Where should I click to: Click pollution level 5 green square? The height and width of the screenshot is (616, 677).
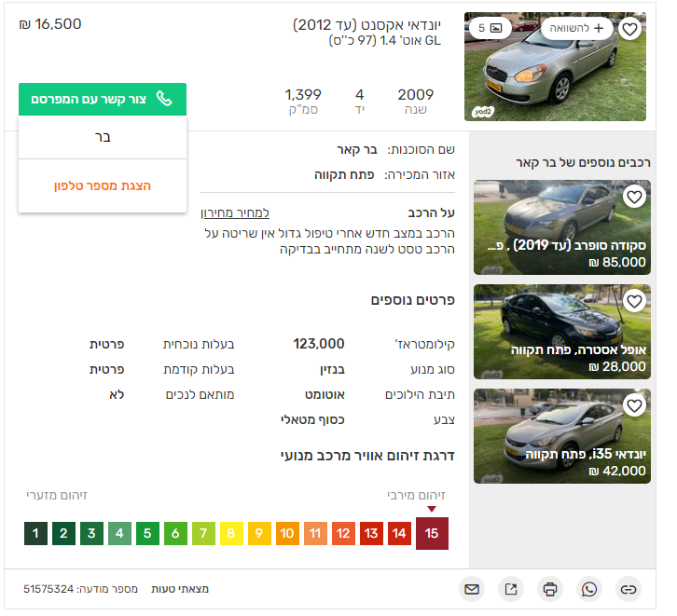pos(147,534)
